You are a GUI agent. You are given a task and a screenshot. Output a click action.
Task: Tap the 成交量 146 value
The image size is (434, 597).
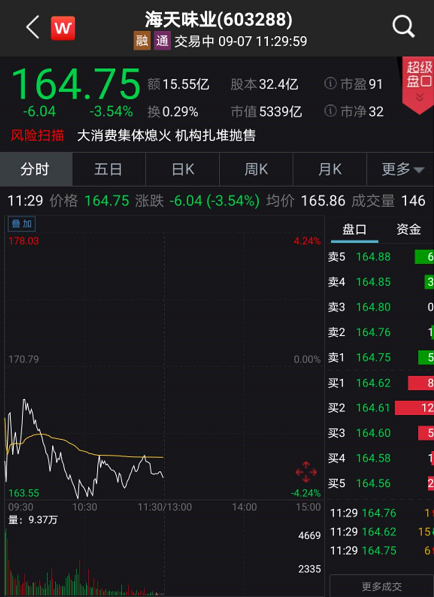pos(388,201)
